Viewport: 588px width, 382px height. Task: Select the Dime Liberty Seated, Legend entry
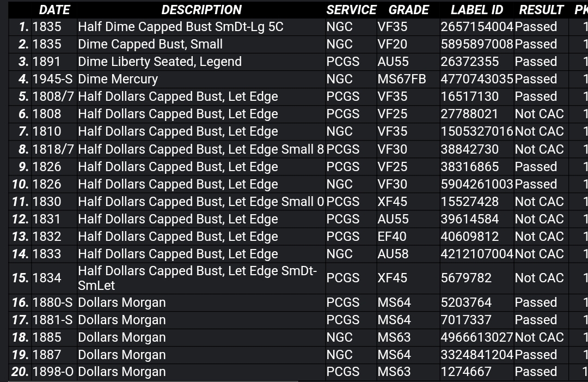coord(160,62)
